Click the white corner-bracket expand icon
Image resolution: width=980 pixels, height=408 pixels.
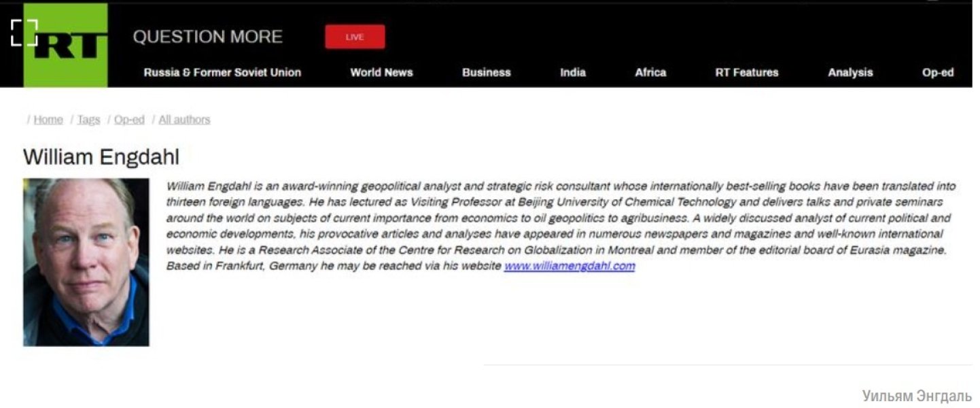pos(24,33)
